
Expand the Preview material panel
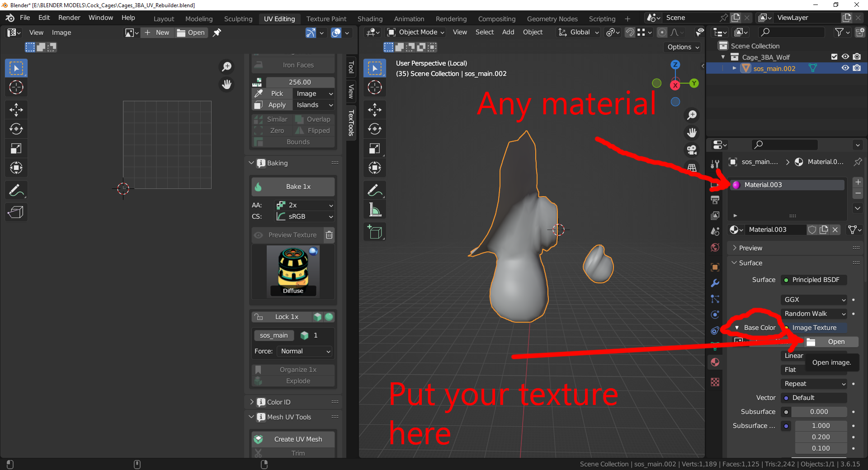pyautogui.click(x=735, y=248)
